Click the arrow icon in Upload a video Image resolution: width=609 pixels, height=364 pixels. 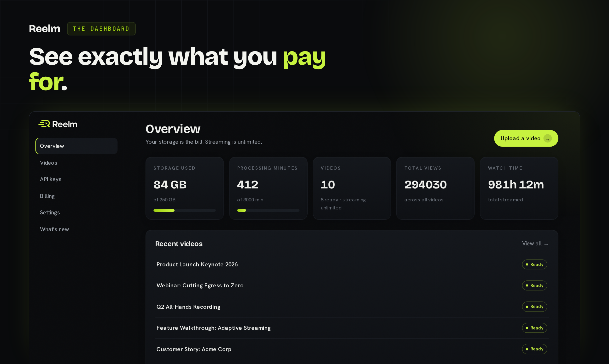pos(547,139)
